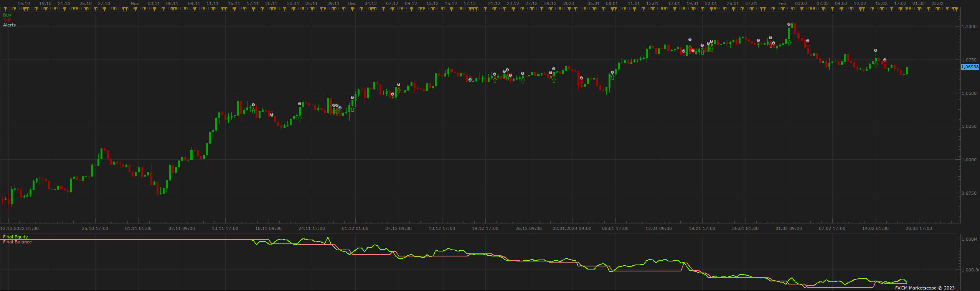Click the 19.12 17:00 time label
980x291 pixels.
pos(485,228)
